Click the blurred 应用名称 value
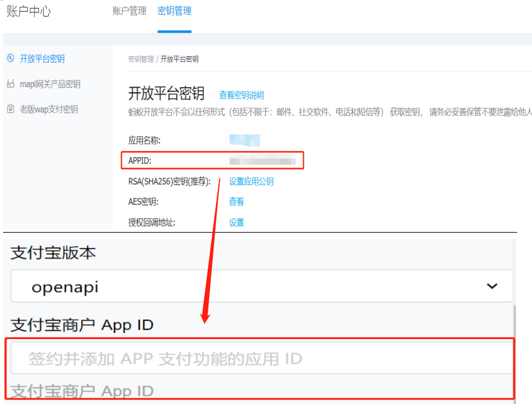The width and height of the screenshot is (532, 404). coord(244,140)
